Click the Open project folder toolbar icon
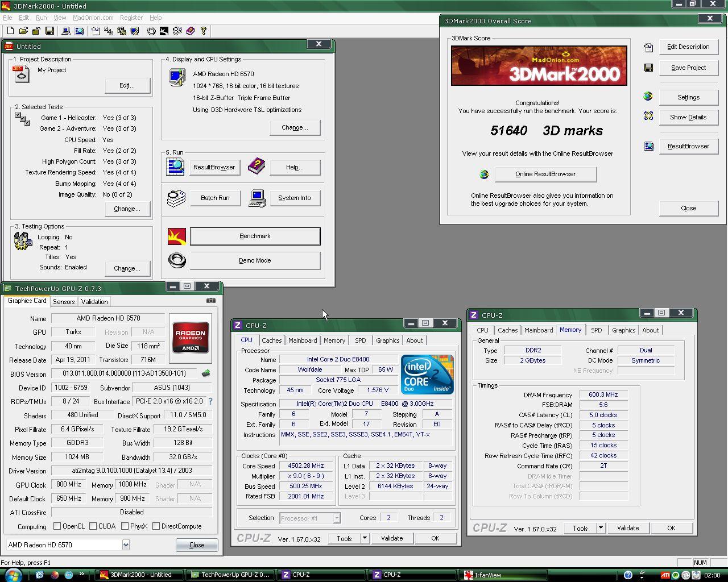Viewport: 728px width, 582px height. tap(23, 31)
